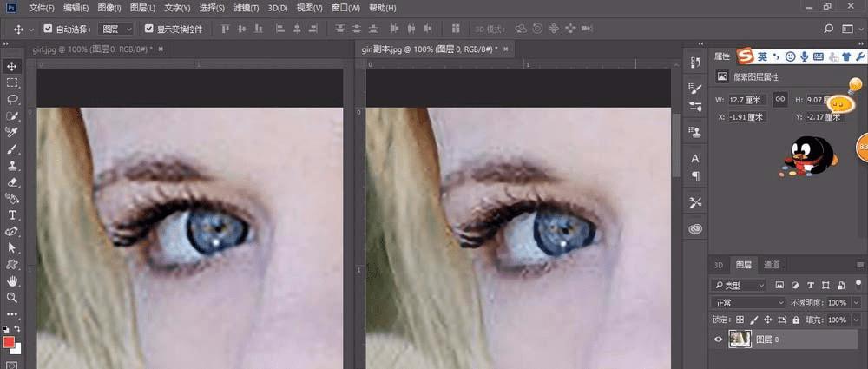Click the X position field -1.91 厘米
This screenshot has width=868, height=369.
point(746,117)
